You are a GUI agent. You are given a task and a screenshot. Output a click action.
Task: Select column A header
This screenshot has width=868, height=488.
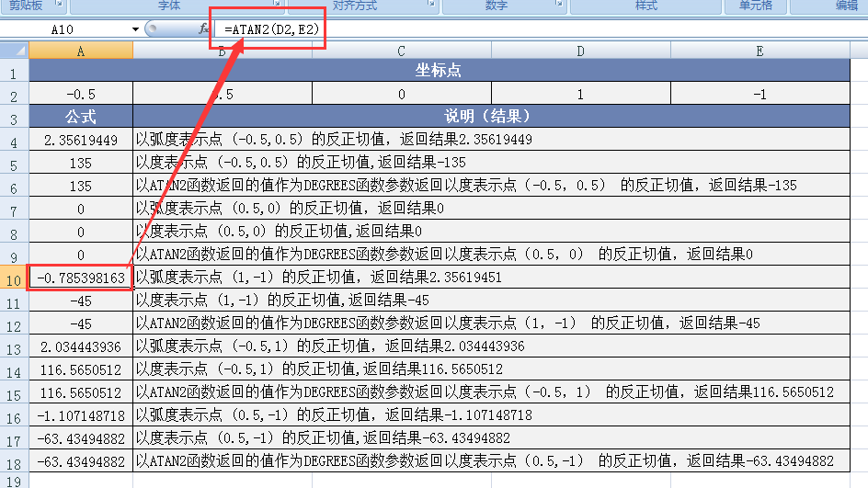point(81,51)
